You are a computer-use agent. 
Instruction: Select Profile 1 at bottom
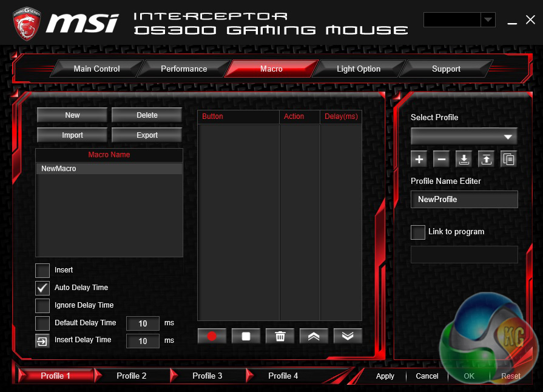click(55, 376)
